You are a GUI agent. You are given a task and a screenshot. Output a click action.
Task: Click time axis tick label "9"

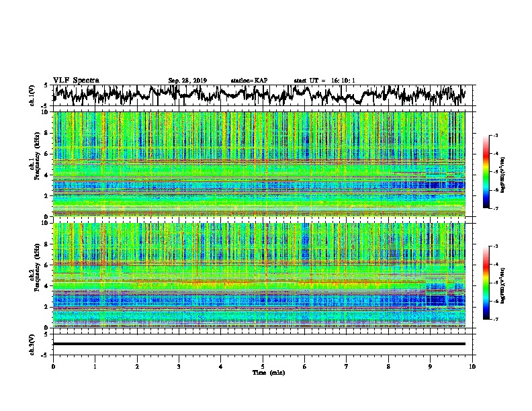(430, 366)
